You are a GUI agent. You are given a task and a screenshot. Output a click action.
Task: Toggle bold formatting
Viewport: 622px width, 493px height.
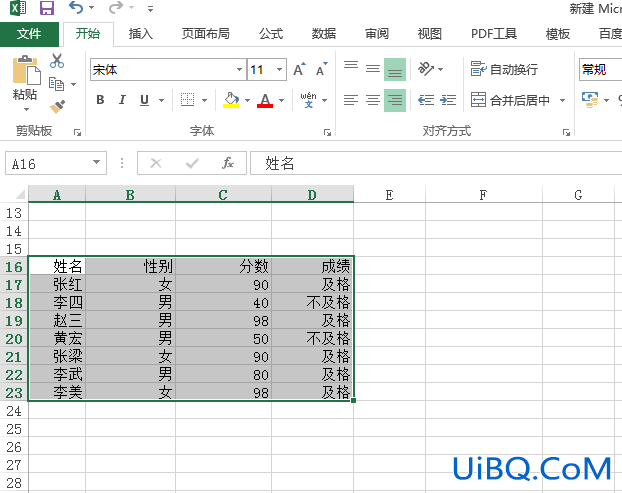[100, 100]
